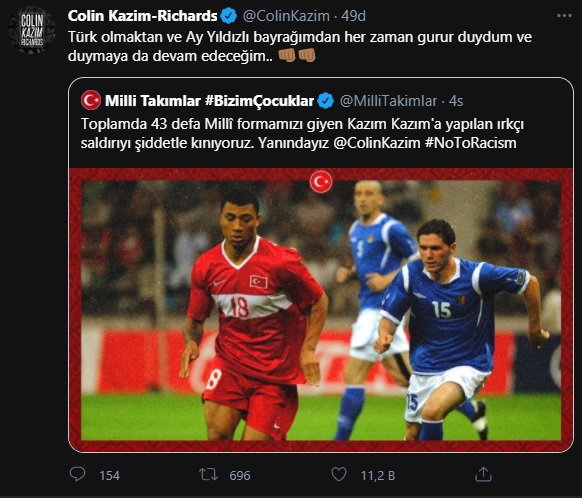Click Milli Takımlar blue verified badge
Viewport: 582px width, 498px height.
(x=326, y=101)
